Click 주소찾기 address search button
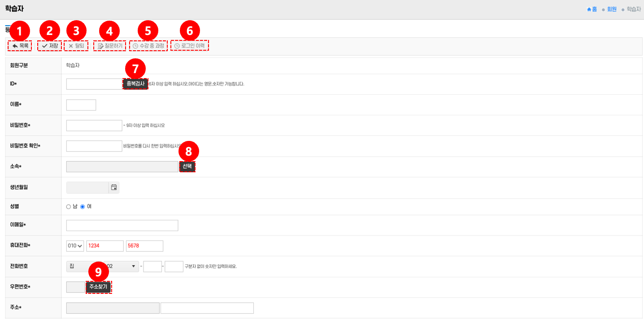644x319 pixels. [x=99, y=287]
